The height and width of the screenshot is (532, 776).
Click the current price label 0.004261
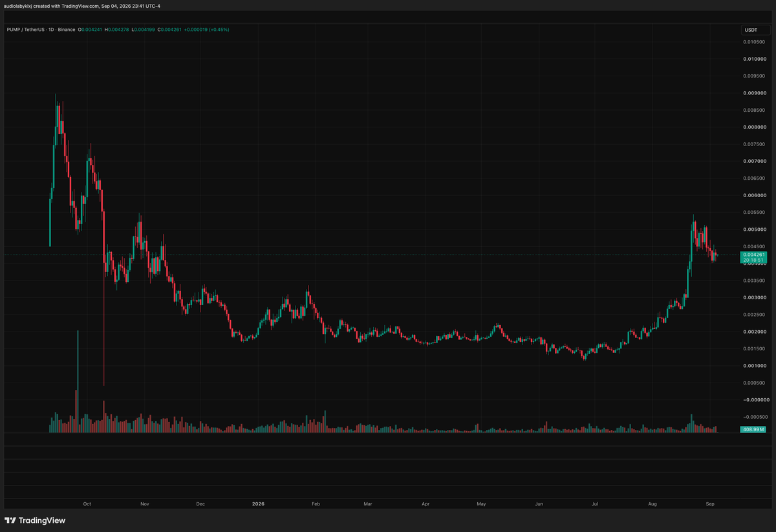754,255
